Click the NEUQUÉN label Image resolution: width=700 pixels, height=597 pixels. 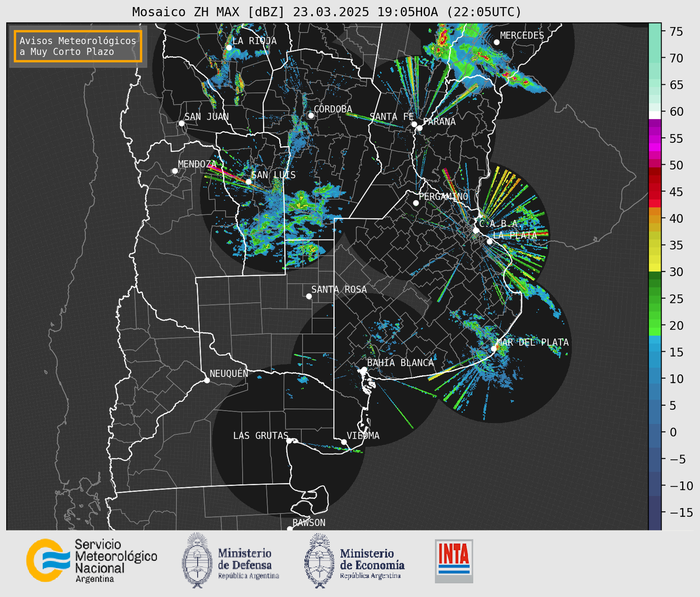click(x=229, y=373)
